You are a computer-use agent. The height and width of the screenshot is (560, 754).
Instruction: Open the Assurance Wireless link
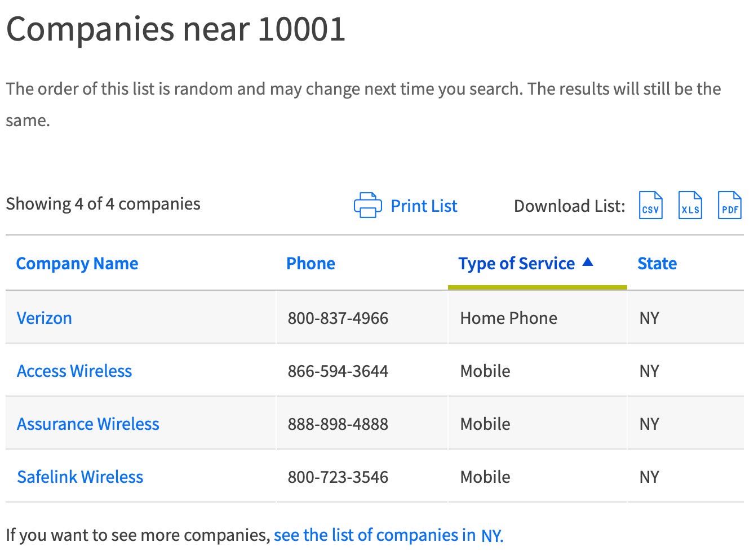(x=88, y=424)
